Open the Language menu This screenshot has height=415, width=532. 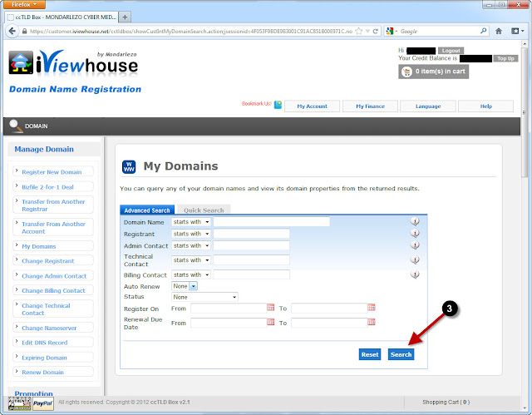428,106
